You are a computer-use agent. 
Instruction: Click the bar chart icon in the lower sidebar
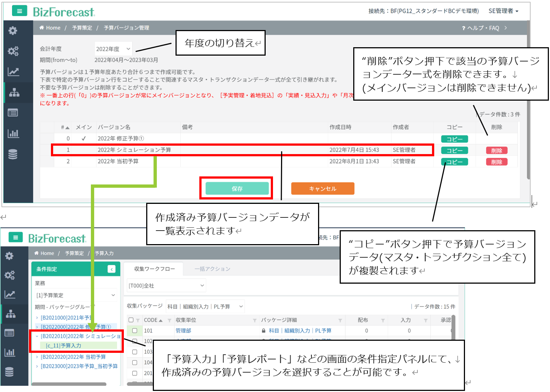10,352
